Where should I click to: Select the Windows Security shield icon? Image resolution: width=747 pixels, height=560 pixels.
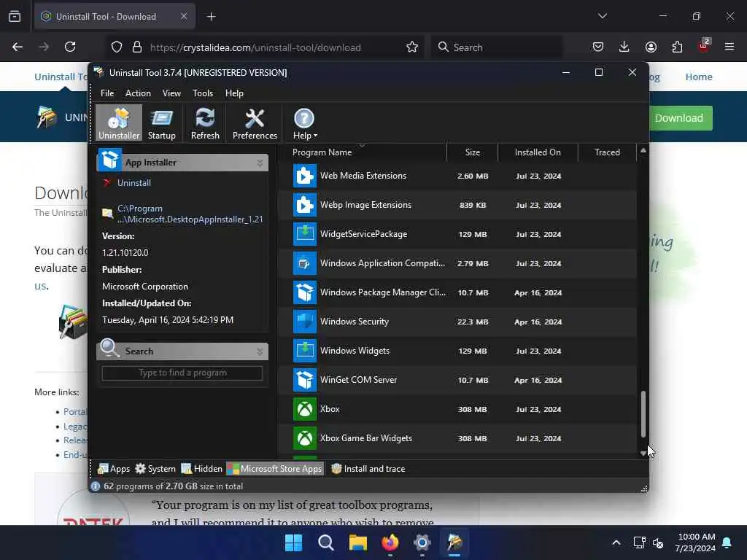305,322
